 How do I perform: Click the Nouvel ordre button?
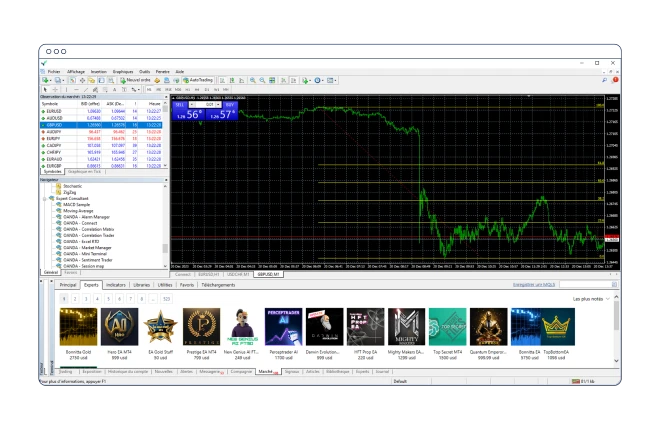[135, 80]
